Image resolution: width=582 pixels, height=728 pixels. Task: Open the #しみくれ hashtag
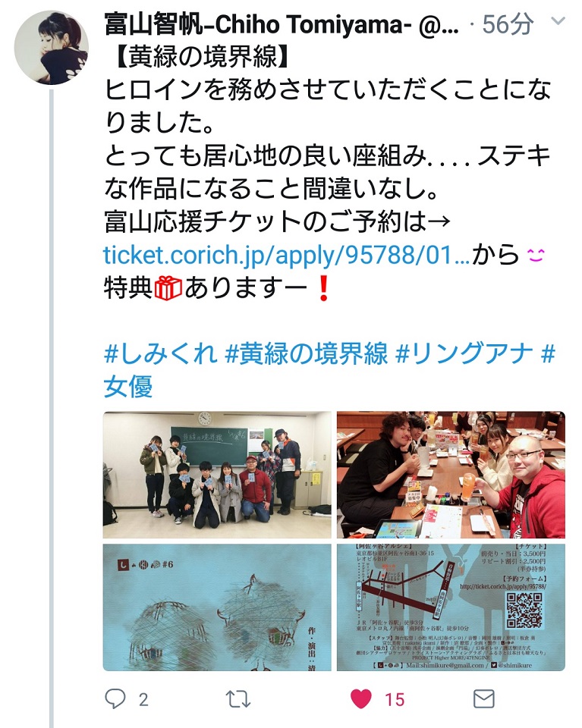pos(160,353)
